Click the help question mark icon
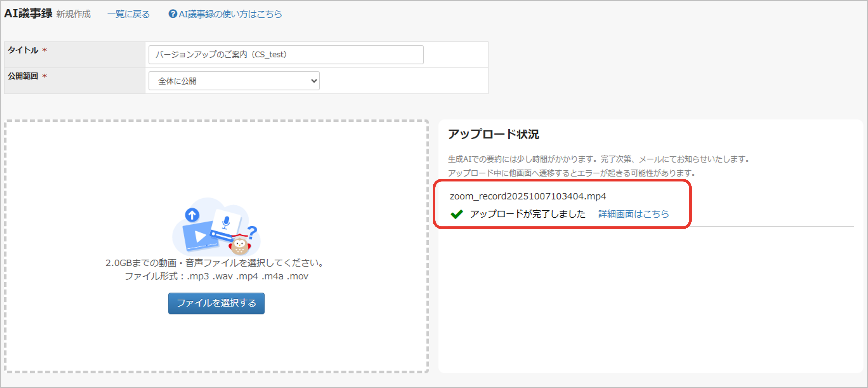868x388 pixels. coord(172,14)
